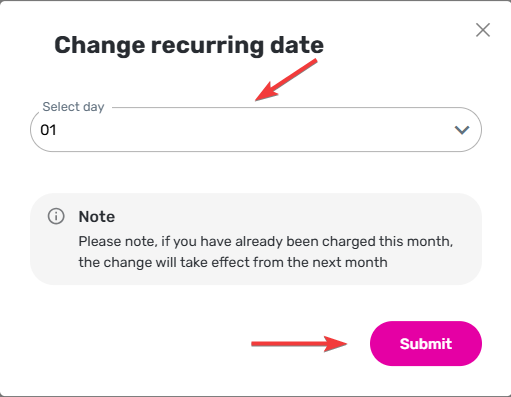Click the selected value 01

click(x=48, y=130)
